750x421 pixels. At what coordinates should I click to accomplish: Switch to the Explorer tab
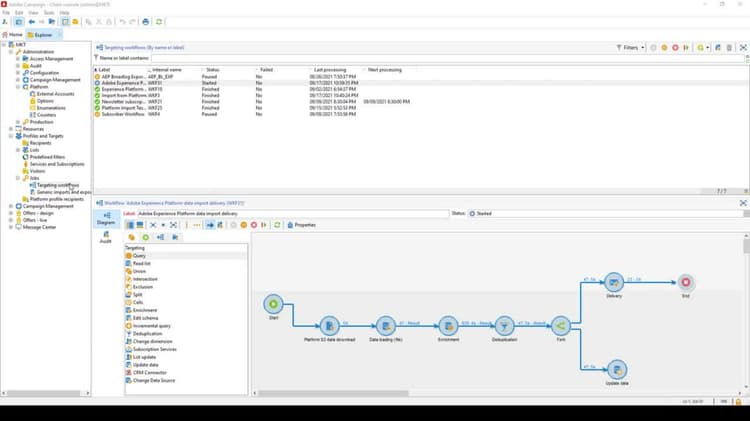(43, 35)
